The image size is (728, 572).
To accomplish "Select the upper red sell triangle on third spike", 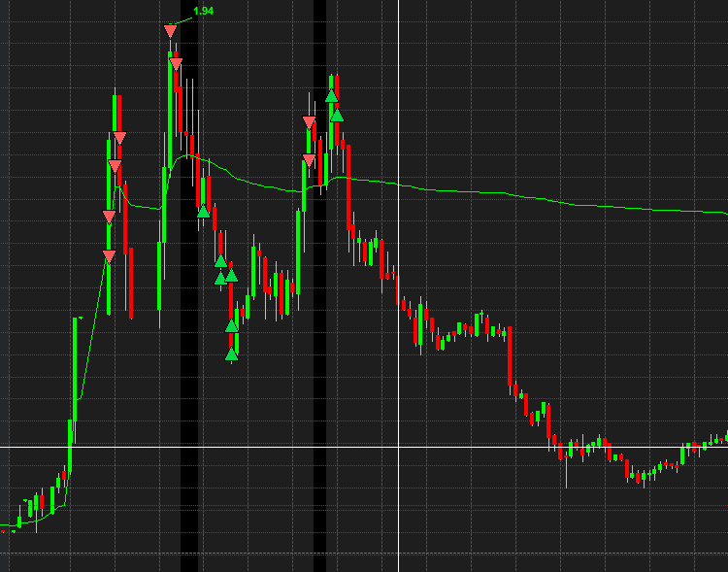I will [x=310, y=122].
